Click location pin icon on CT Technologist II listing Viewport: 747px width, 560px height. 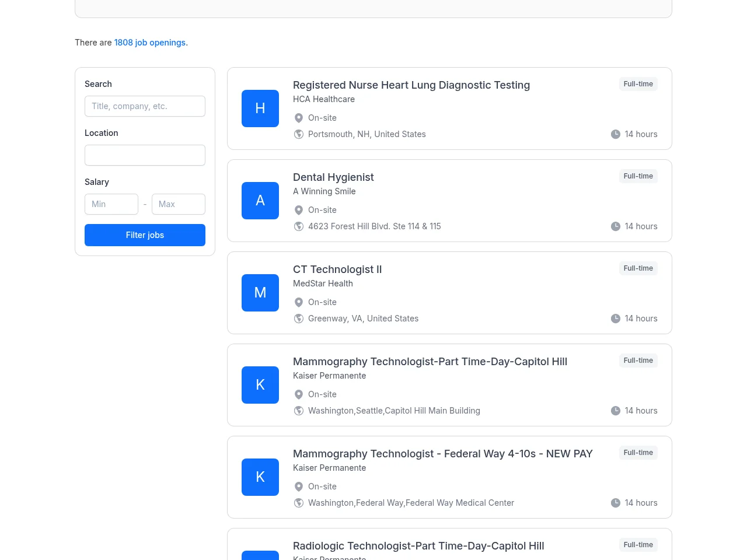click(299, 302)
